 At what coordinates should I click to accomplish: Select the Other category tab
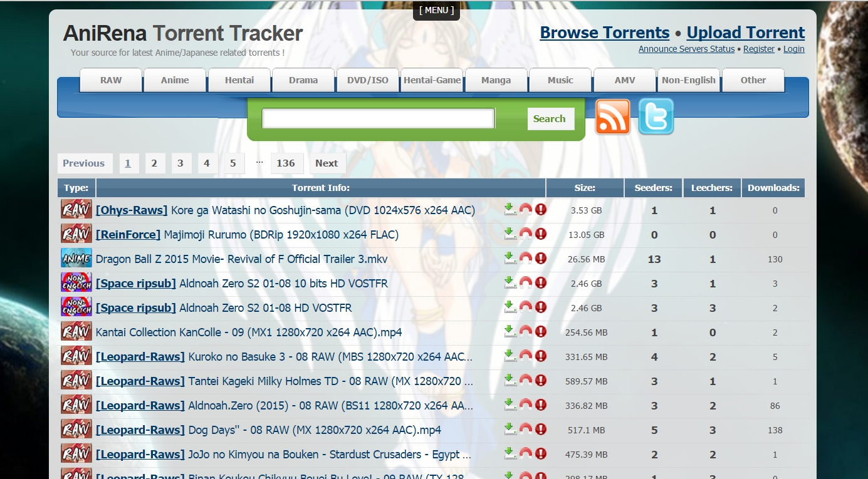coord(753,80)
